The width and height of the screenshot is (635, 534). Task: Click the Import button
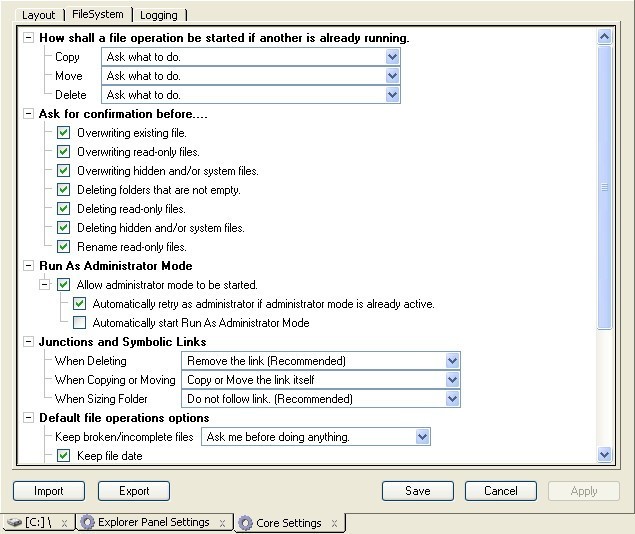pyautogui.click(x=49, y=491)
